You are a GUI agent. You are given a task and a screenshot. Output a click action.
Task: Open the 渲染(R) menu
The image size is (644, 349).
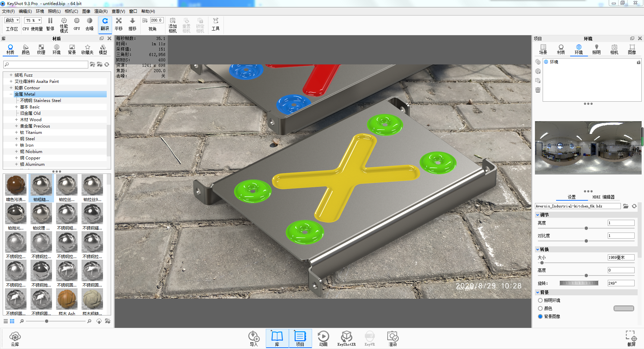click(101, 11)
